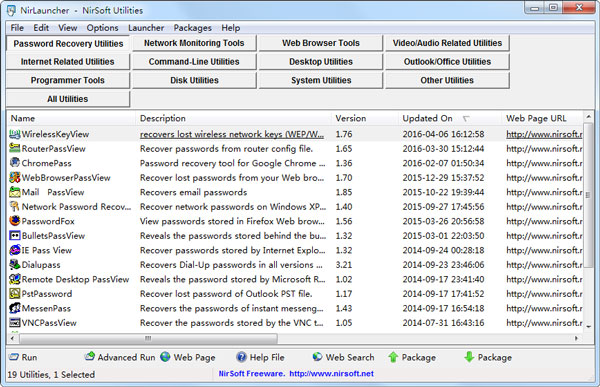600x387 pixels.
Task: Open the Options menu
Action: [102, 28]
